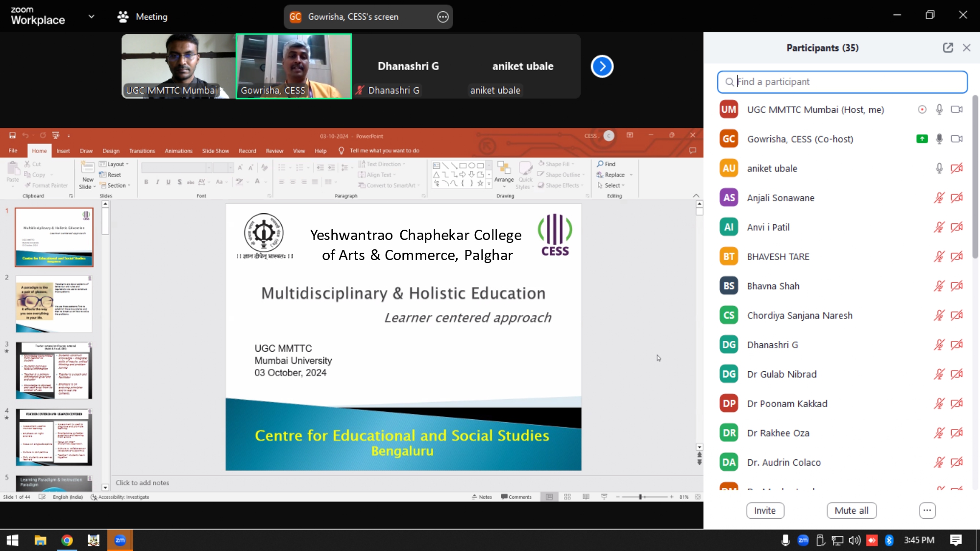
Task: Open the notification center icon in taskbar
Action: [955, 540]
